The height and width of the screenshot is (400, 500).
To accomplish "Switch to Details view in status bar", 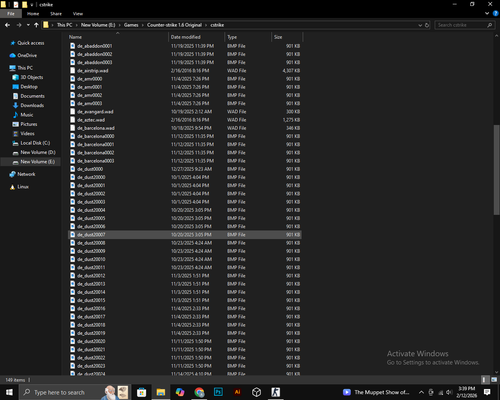I will pyautogui.click(x=485, y=380).
